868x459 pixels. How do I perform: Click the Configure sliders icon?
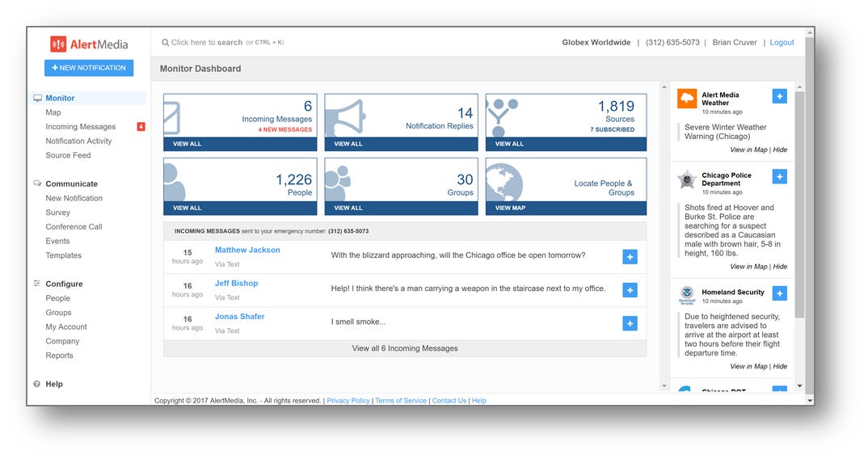37,284
